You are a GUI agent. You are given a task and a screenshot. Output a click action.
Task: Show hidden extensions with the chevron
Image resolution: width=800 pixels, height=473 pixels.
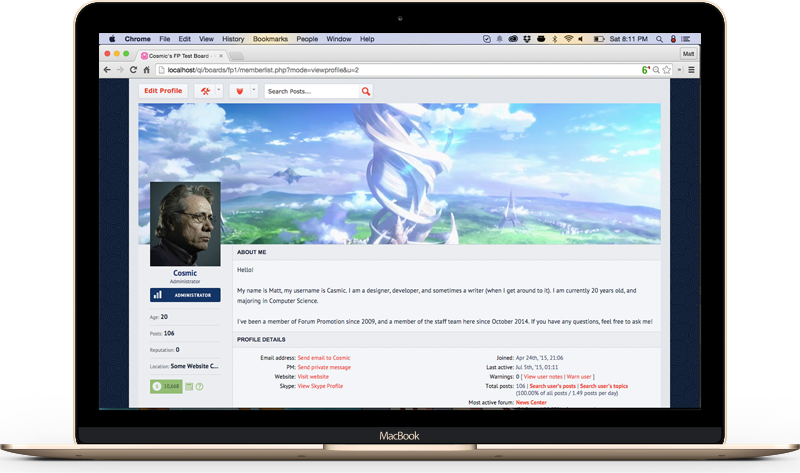[680, 70]
